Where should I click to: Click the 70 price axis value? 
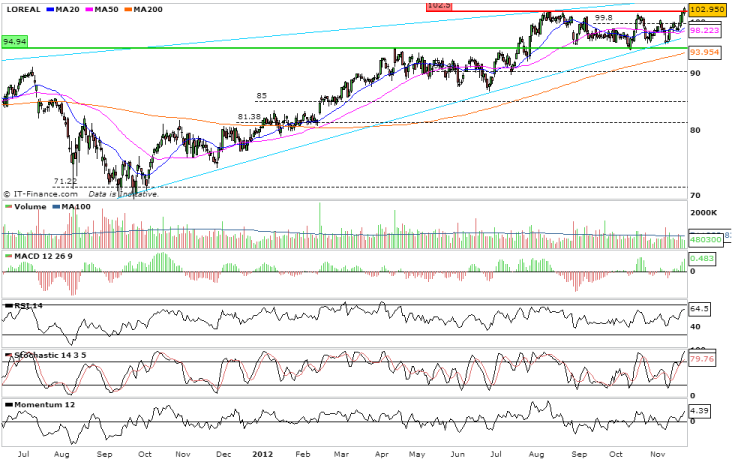[x=696, y=196]
